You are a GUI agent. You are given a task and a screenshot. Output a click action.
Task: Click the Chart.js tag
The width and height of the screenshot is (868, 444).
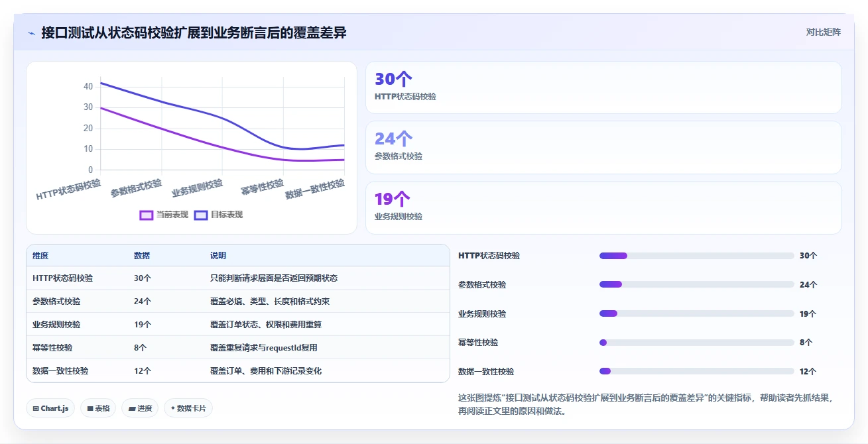coord(50,408)
